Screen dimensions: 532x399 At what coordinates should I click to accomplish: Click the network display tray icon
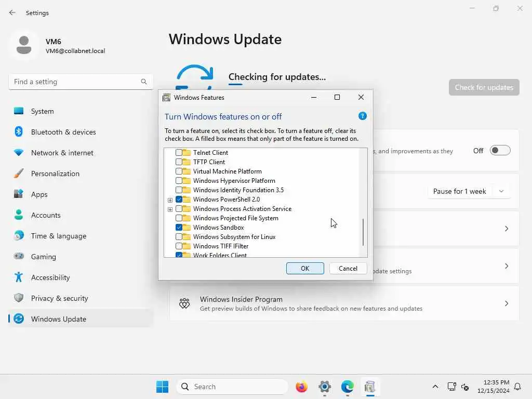tap(451, 387)
